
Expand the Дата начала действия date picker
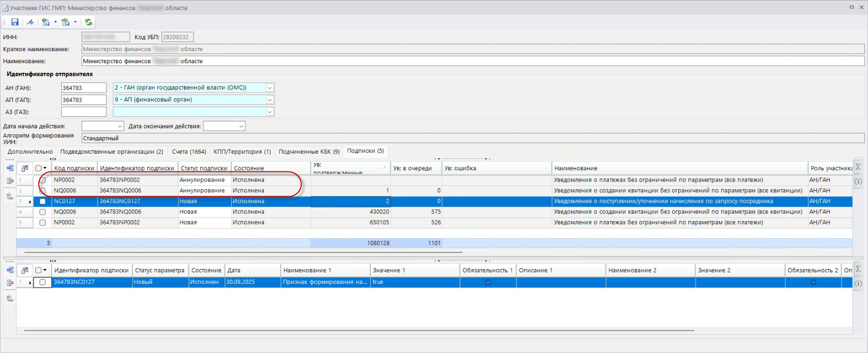point(120,126)
